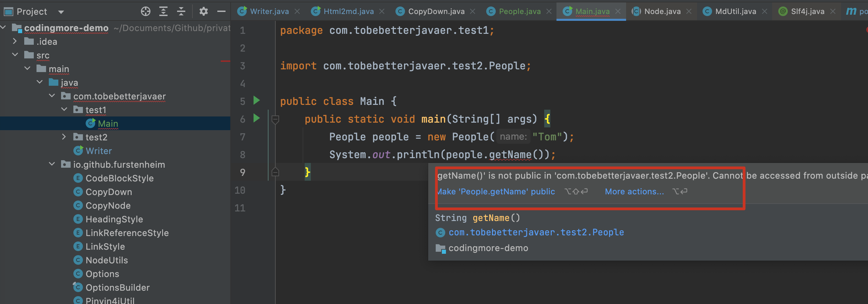Screen dimensions: 868x304
Task: Expand the .idea folder
Action: 15,41
